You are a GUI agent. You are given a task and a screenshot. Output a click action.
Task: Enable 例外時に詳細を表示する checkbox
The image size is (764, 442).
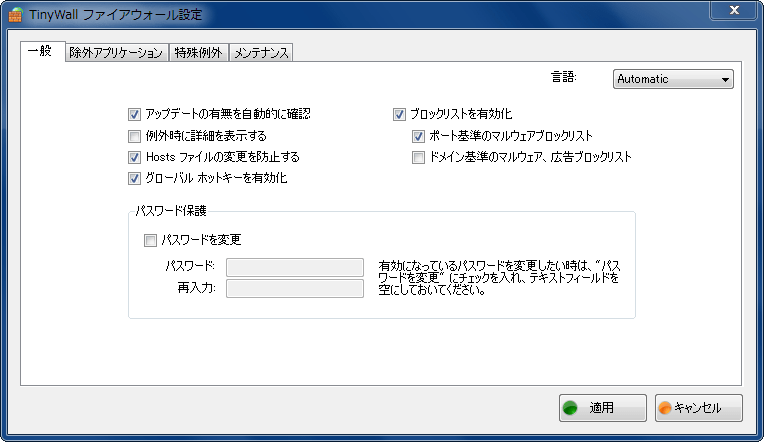(134, 136)
